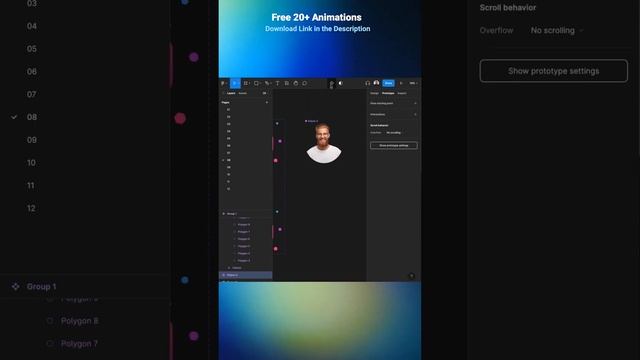The height and width of the screenshot is (360, 640).
Task: Add a new page with Pages plus icon
Action: [x=267, y=102]
